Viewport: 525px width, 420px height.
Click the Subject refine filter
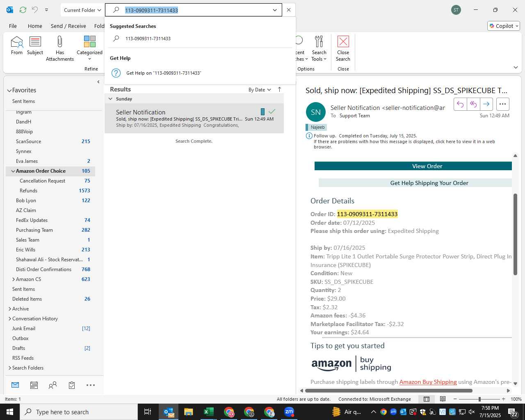point(35,46)
